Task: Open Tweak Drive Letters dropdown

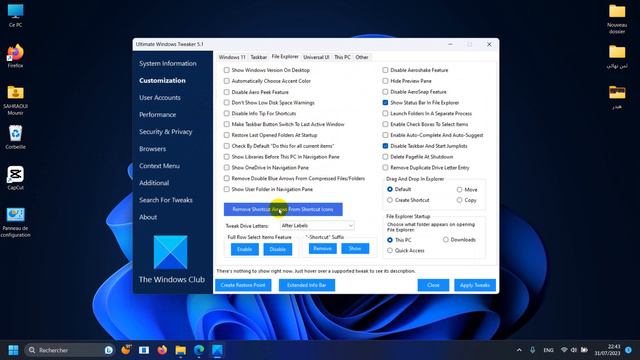Action: point(317,225)
